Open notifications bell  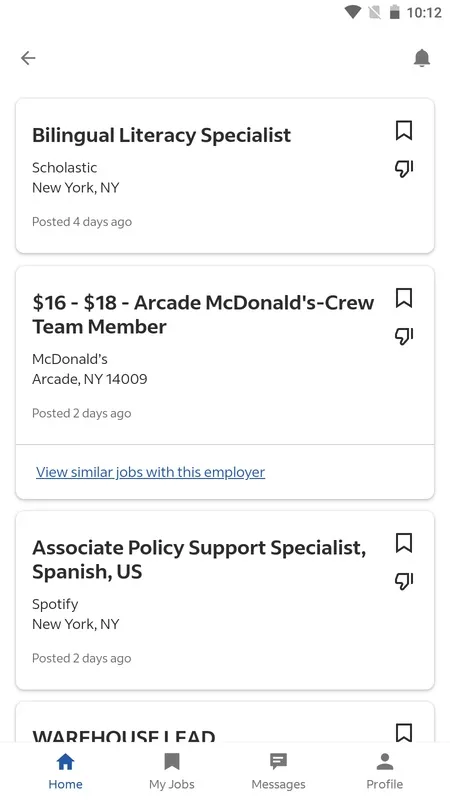(421, 58)
